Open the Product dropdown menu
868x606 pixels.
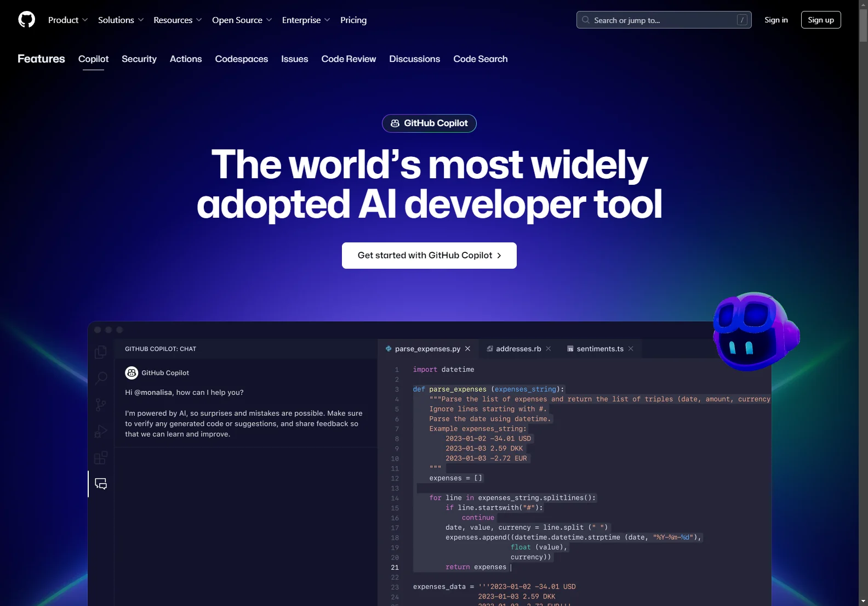coord(68,20)
